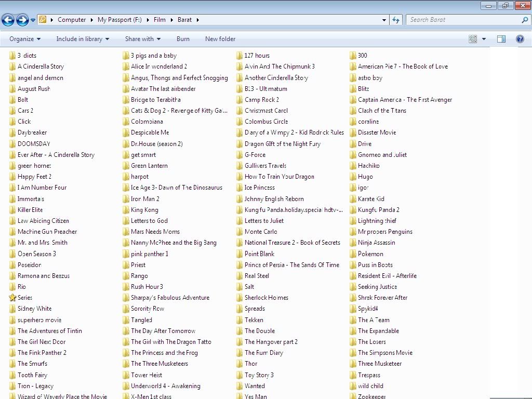Select the Series starred folder icon
The image size is (532, 399).
pos(12,298)
